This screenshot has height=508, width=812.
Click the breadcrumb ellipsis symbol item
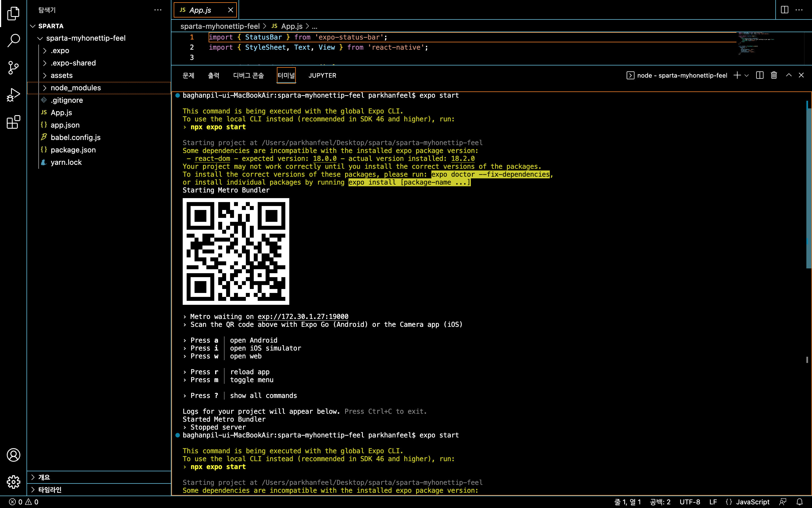[x=315, y=26]
